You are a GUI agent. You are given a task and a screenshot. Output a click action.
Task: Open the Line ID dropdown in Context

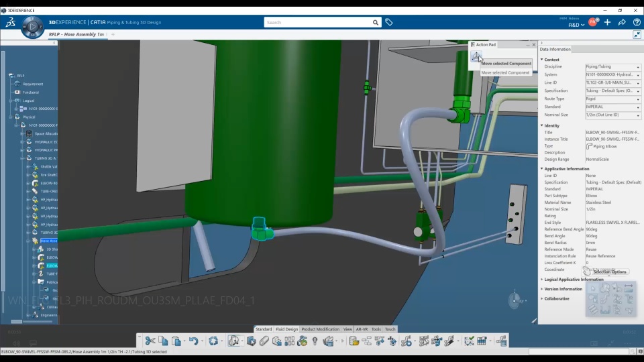click(x=612, y=82)
